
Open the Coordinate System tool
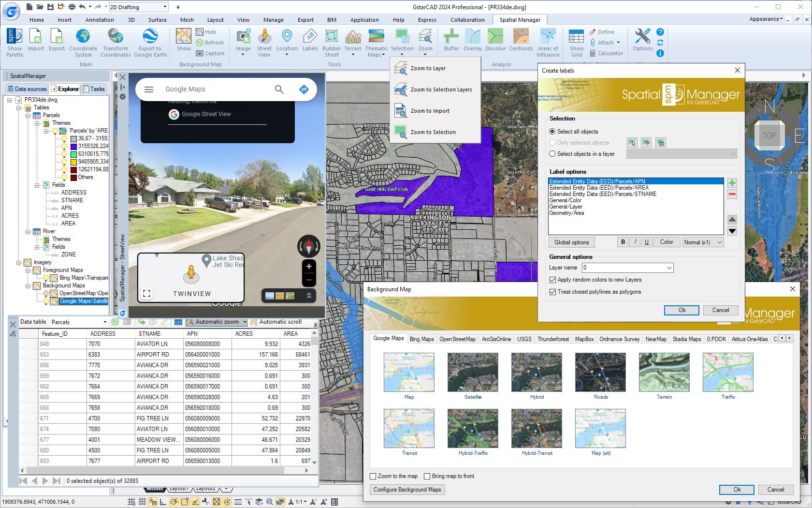tap(83, 43)
